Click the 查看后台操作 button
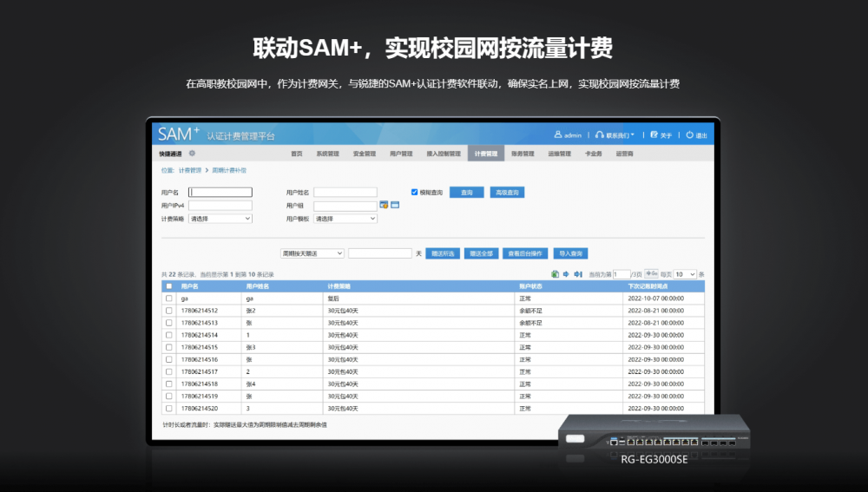The image size is (868, 492). click(525, 253)
